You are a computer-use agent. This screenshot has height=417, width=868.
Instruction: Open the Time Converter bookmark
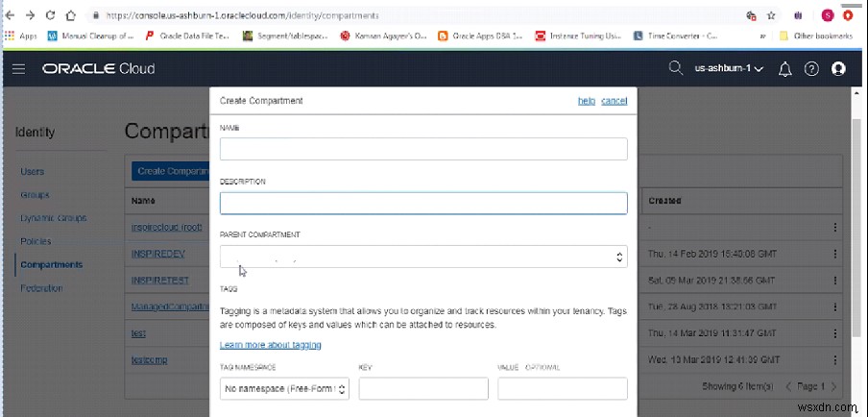click(x=676, y=36)
